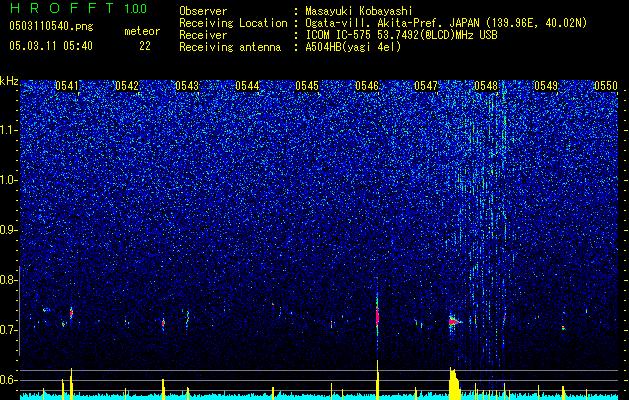This screenshot has height=400, width=629.
Task: Click the Observer field label
Action: tap(203, 11)
